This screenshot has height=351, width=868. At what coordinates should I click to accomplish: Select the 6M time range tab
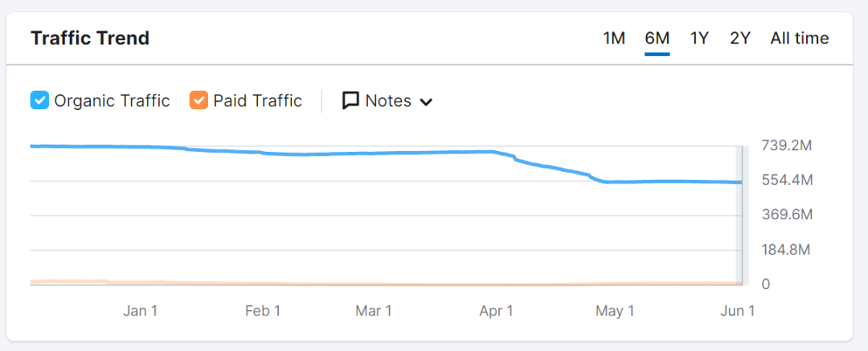[x=657, y=39]
